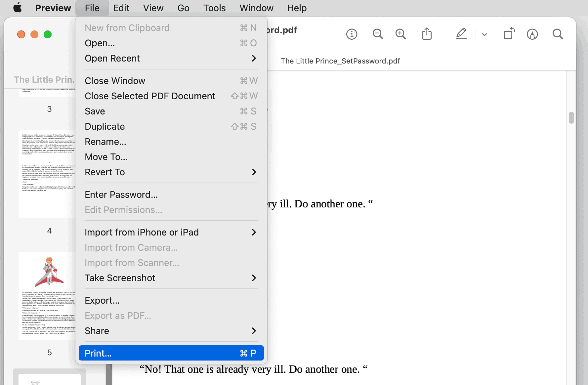Select page 5 thumbnail with prince drawing

click(x=47, y=296)
